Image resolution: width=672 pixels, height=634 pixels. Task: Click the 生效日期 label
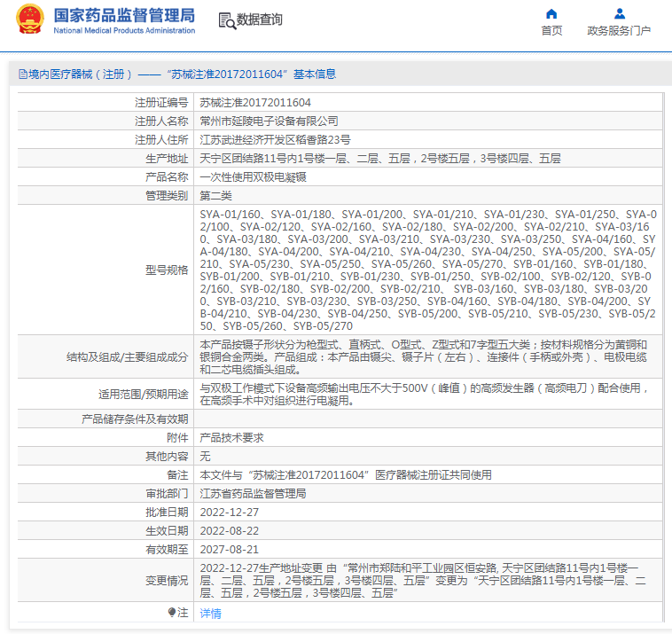[167, 530]
